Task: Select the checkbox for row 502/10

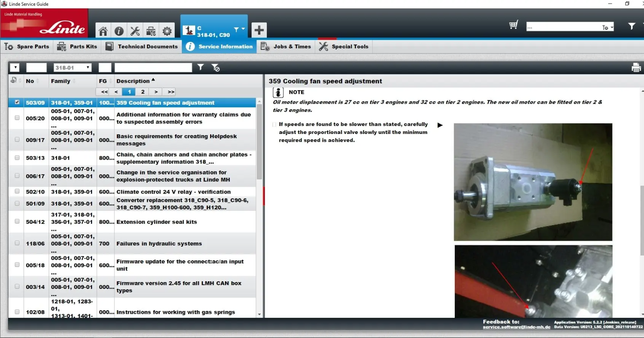Action: pyautogui.click(x=17, y=192)
